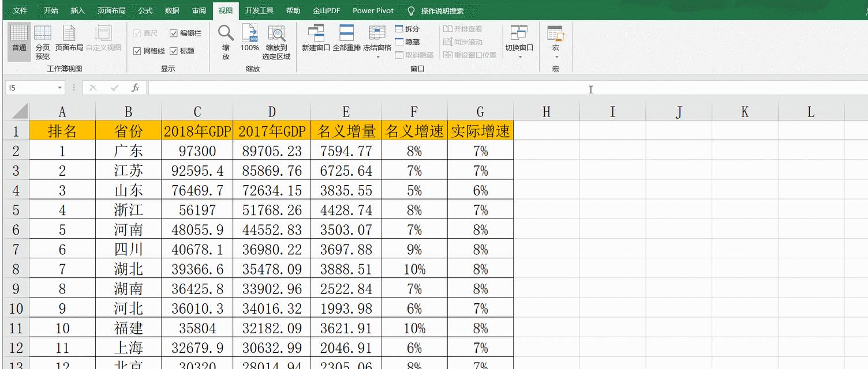Select the 实际增速 header cell
This screenshot has height=369, width=868.
coord(480,131)
